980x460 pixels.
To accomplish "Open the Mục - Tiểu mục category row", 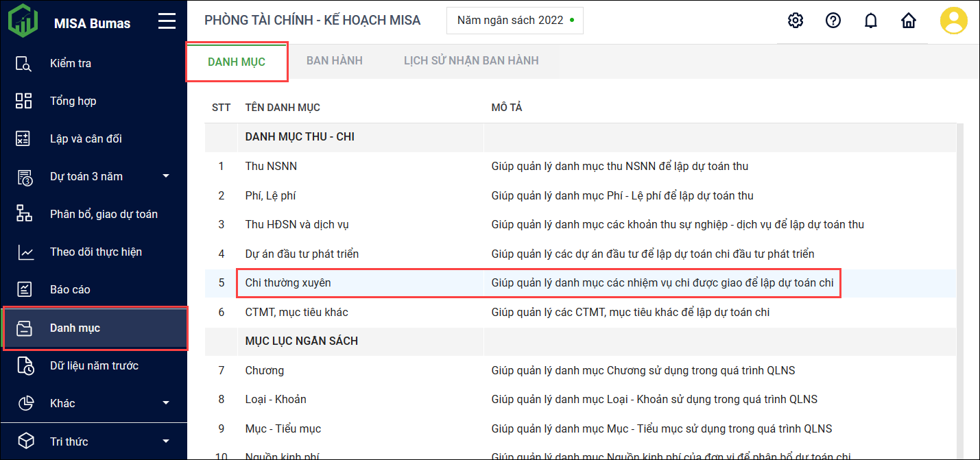I will pos(283,429).
